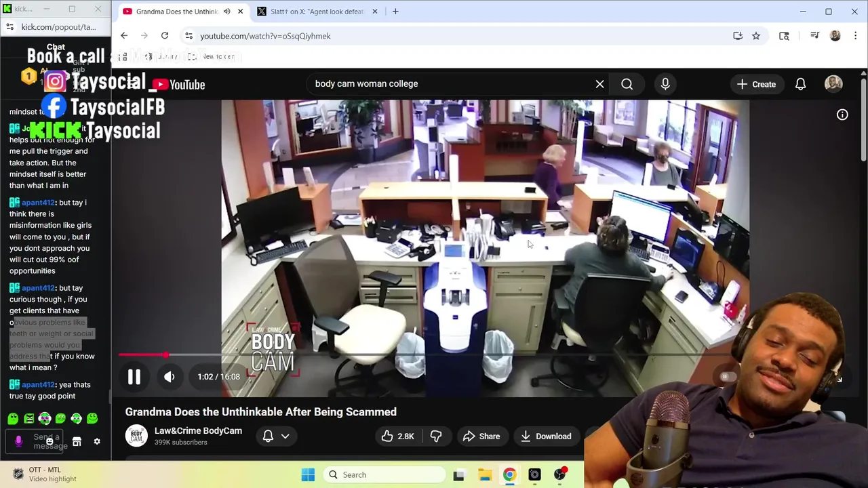Open the Kick chat shop icon

(77, 441)
